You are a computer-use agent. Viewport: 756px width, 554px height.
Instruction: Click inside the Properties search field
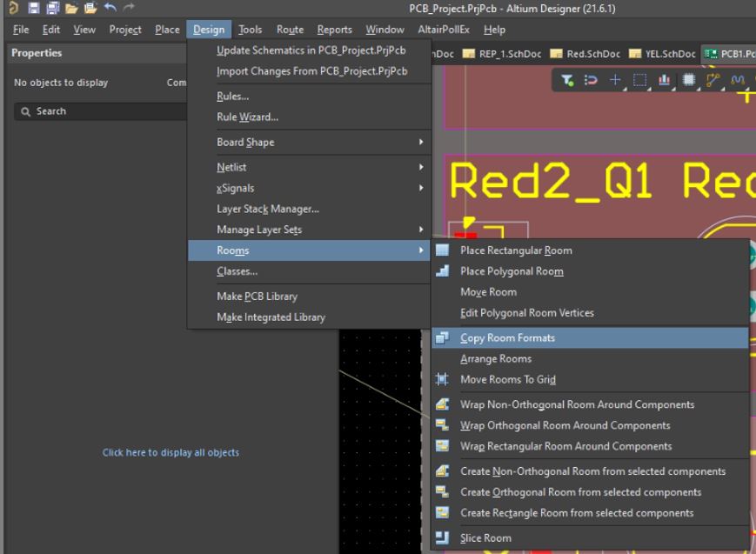click(x=104, y=111)
